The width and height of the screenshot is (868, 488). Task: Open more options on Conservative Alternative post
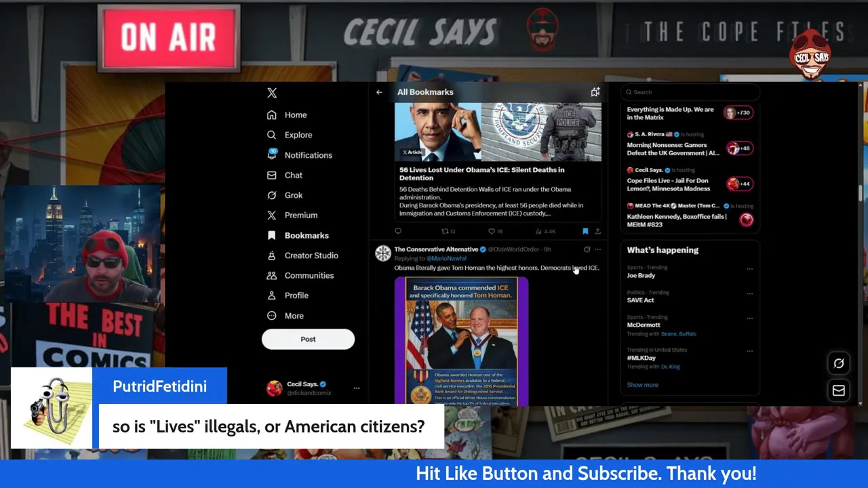[x=597, y=249]
